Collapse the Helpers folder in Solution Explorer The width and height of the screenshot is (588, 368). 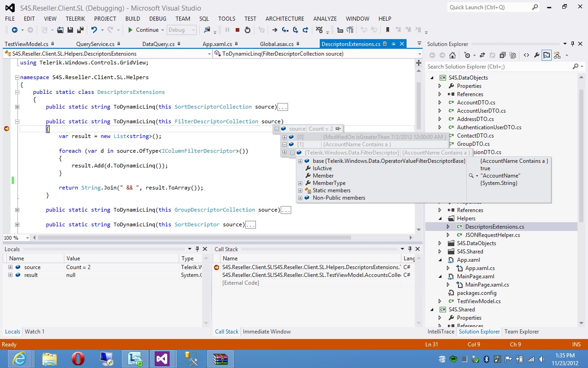[x=440, y=218]
